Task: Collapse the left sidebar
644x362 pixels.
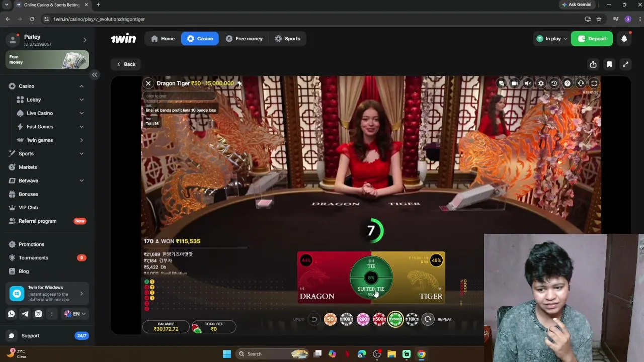Action: click(x=95, y=75)
